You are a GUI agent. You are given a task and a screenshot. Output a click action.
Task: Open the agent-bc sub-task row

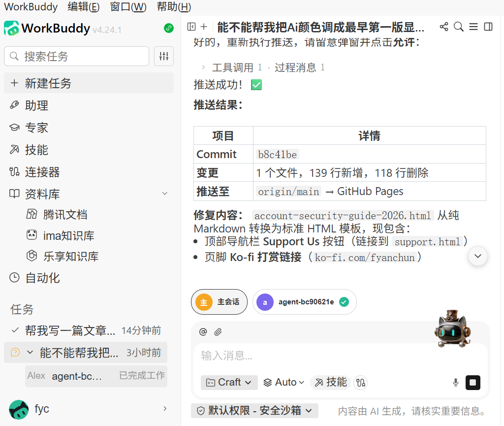96,376
